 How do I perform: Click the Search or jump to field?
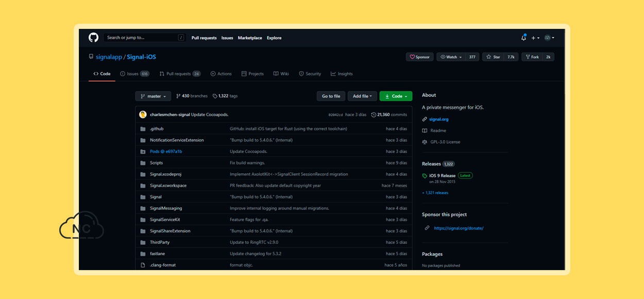145,38
